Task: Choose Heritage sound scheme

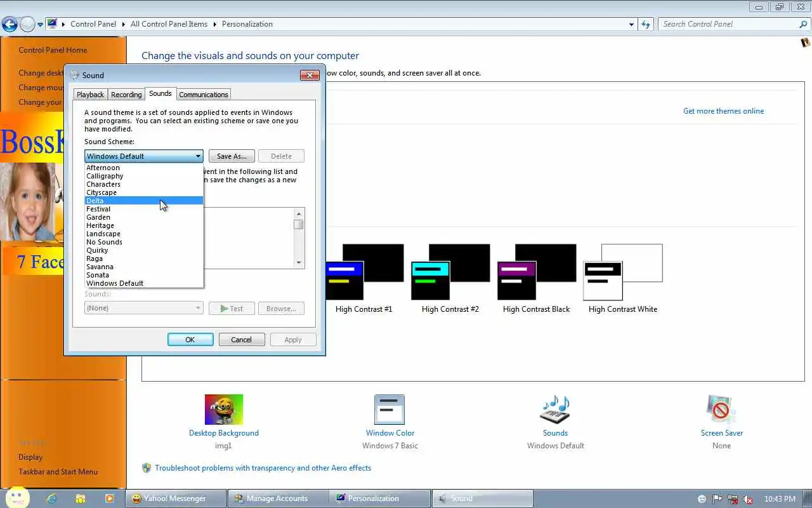Action: pos(144,225)
